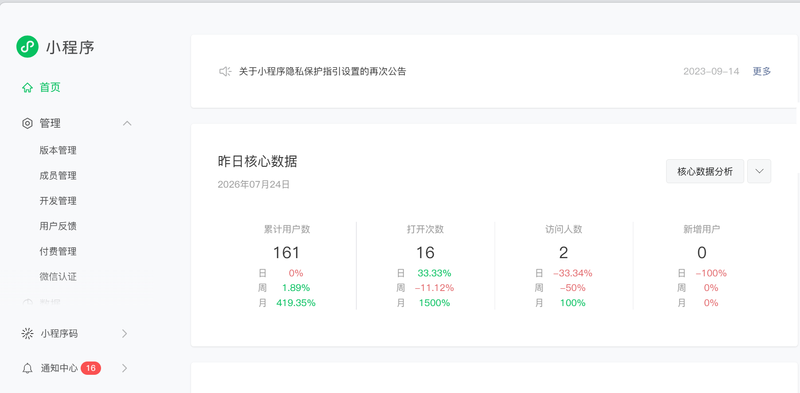Click the -11.12% weekly change
Screen dimensions: 800x393
coord(434,288)
